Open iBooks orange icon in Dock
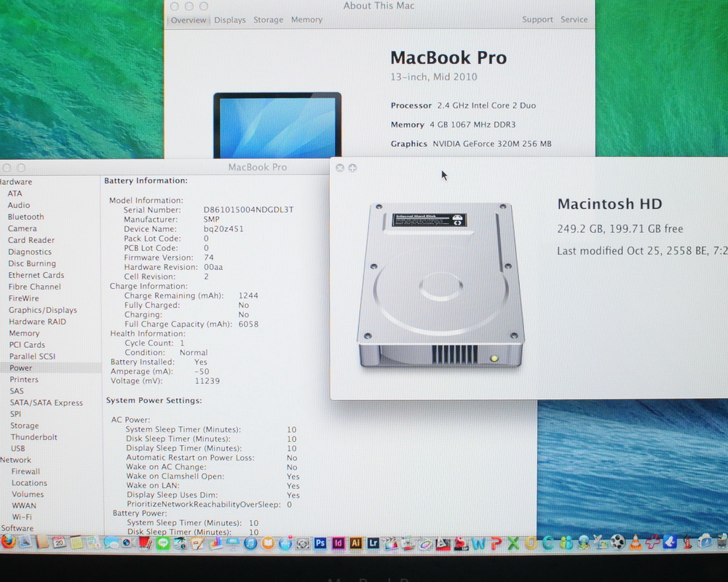Viewport: 728px width, 582px height. coord(268,543)
